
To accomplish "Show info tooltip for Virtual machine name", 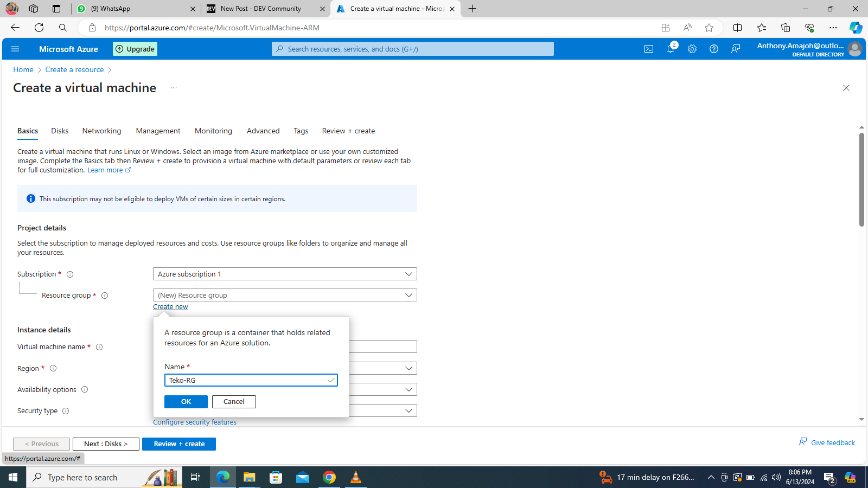I will coord(99,347).
